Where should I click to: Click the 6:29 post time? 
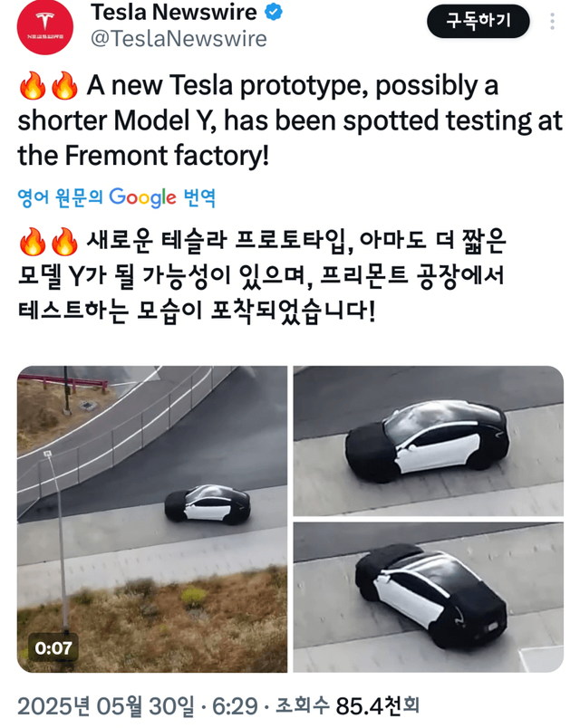pos(235,706)
